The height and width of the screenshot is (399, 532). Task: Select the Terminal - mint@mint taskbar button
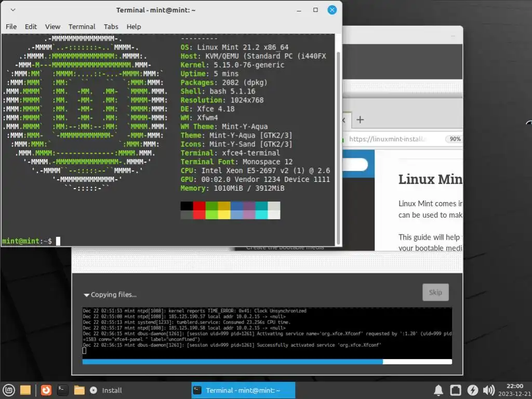tap(243, 390)
